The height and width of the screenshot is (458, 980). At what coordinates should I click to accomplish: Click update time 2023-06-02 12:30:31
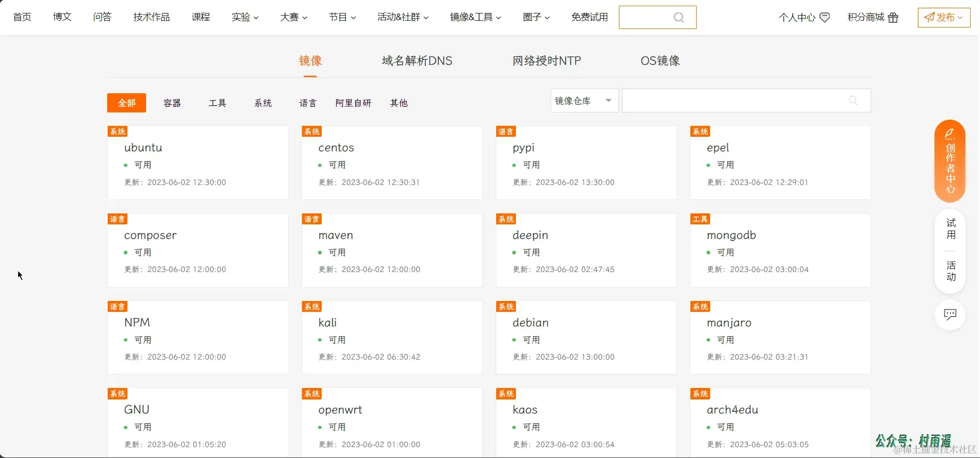381,182
